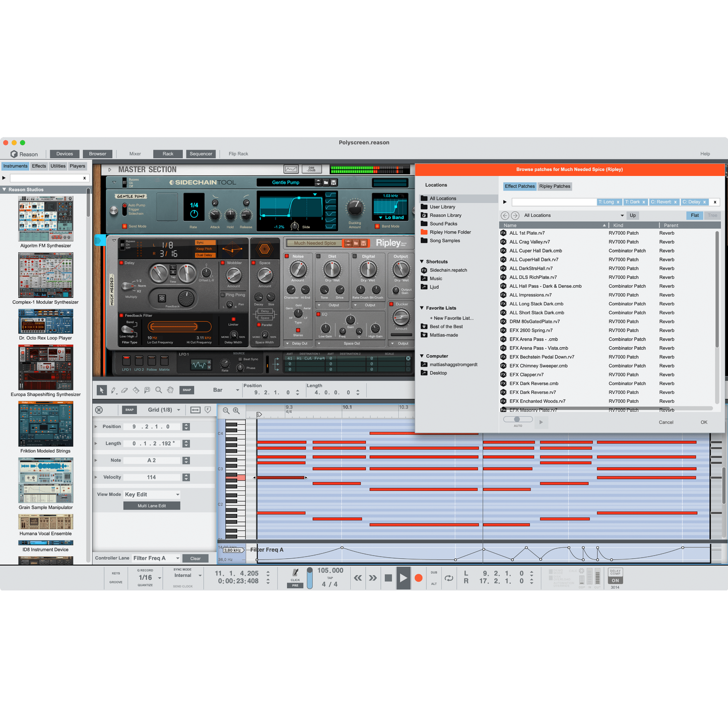
Task: Switch to the Sequencer view tab
Action: [201, 154]
